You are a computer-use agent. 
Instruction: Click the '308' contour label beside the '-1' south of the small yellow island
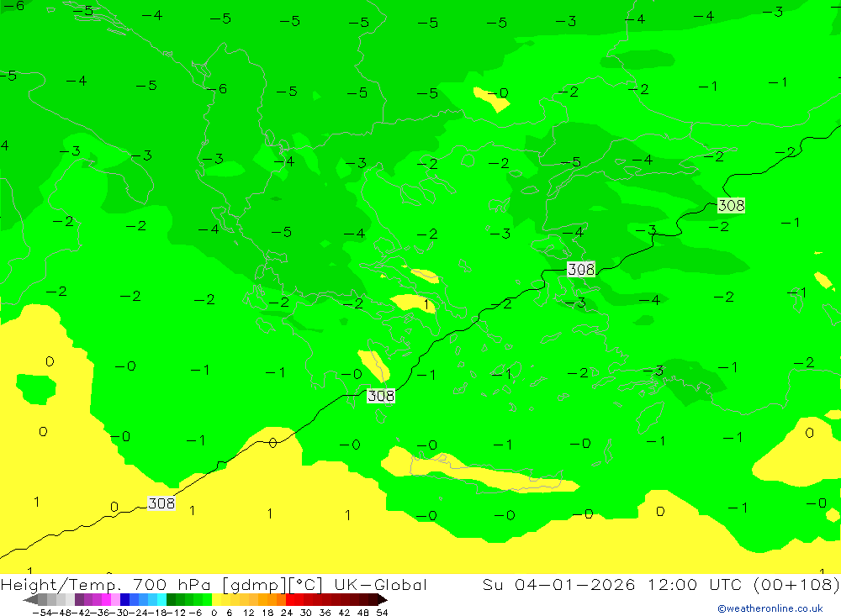(381, 396)
